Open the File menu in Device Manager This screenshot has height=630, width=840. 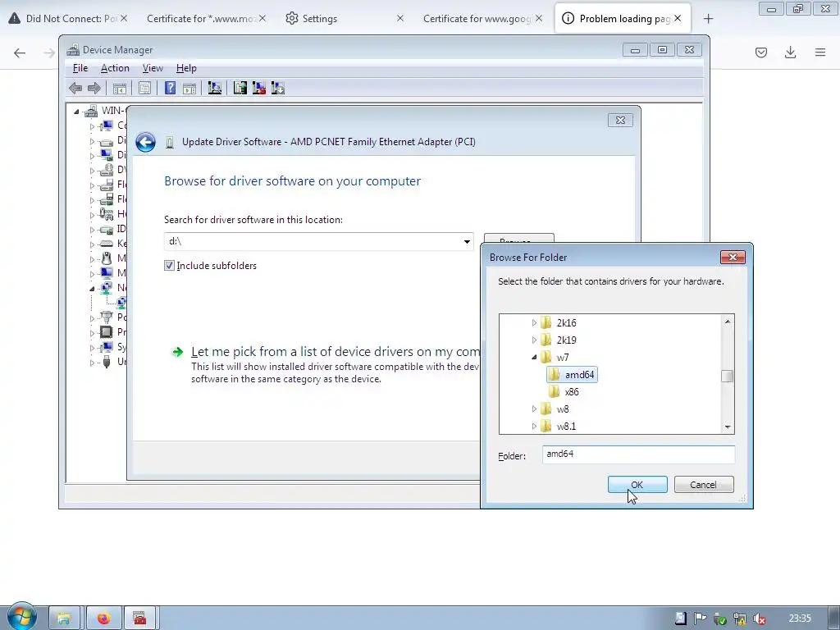tap(80, 68)
